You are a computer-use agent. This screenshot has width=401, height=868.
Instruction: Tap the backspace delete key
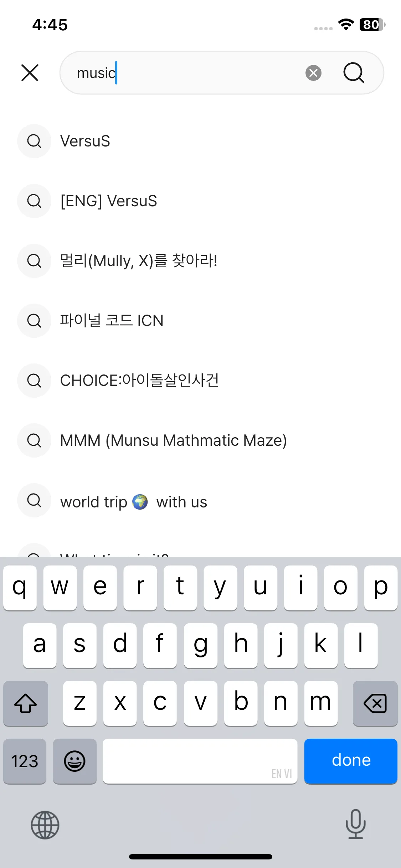point(375,703)
